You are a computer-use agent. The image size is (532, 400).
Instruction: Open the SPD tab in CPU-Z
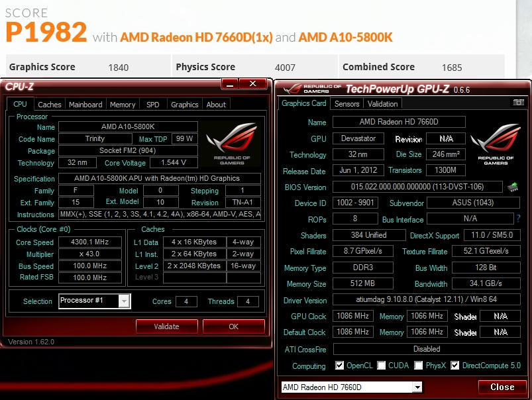[152, 105]
